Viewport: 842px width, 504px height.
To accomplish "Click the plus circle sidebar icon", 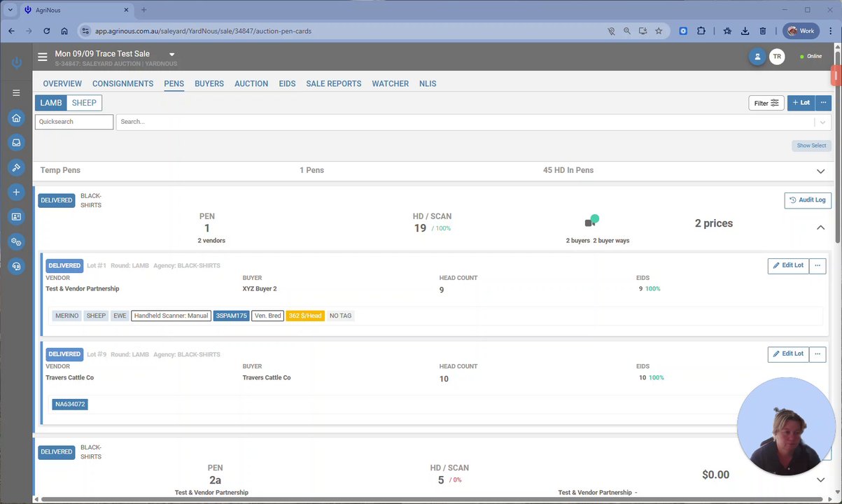I will [x=16, y=192].
